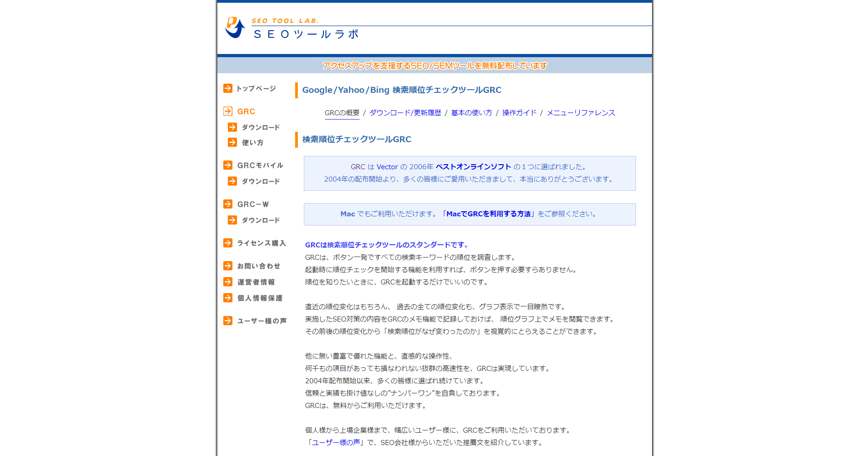Click bold text GRCは検索順位チェックツールのスタンダードです
Image resolution: width=868 pixels, height=456 pixels.
387,245
